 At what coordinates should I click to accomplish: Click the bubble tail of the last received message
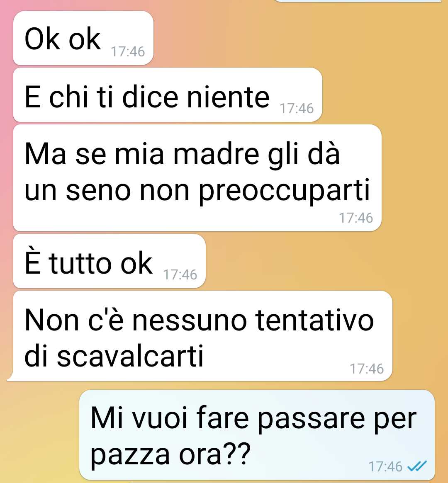tap(10, 376)
